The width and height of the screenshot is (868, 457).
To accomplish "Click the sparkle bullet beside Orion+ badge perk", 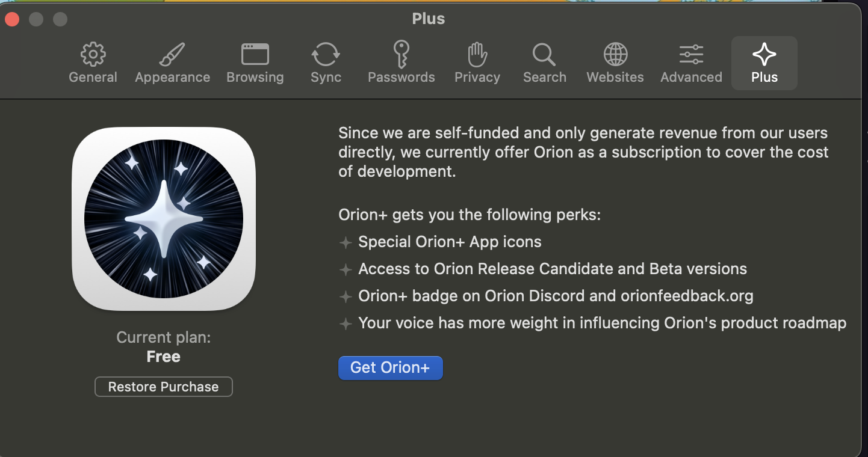I will (x=346, y=297).
